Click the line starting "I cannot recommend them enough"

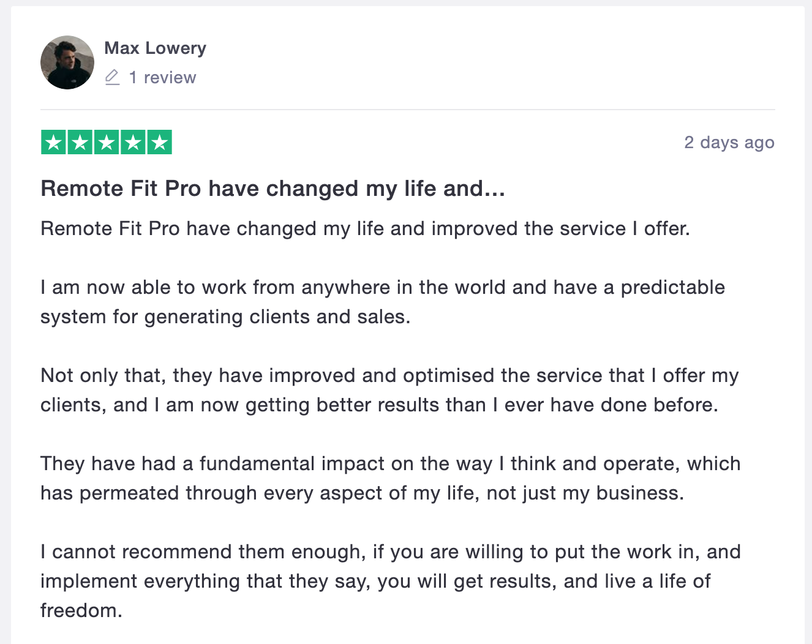[390, 552]
